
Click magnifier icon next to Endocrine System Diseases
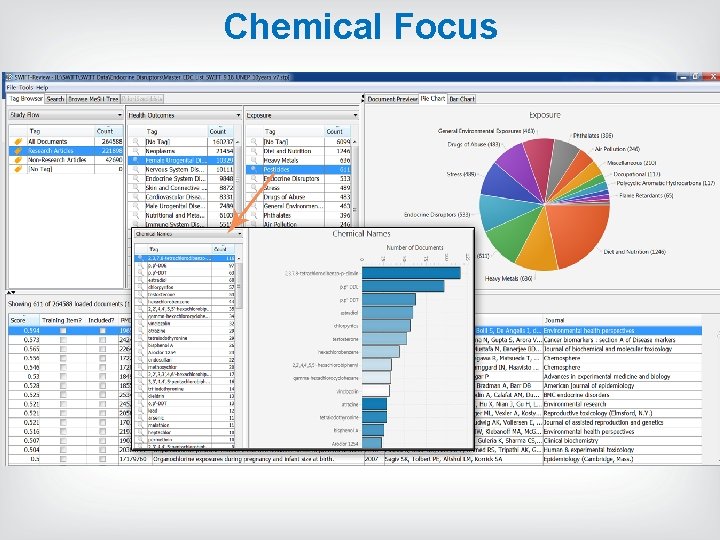coord(136,179)
